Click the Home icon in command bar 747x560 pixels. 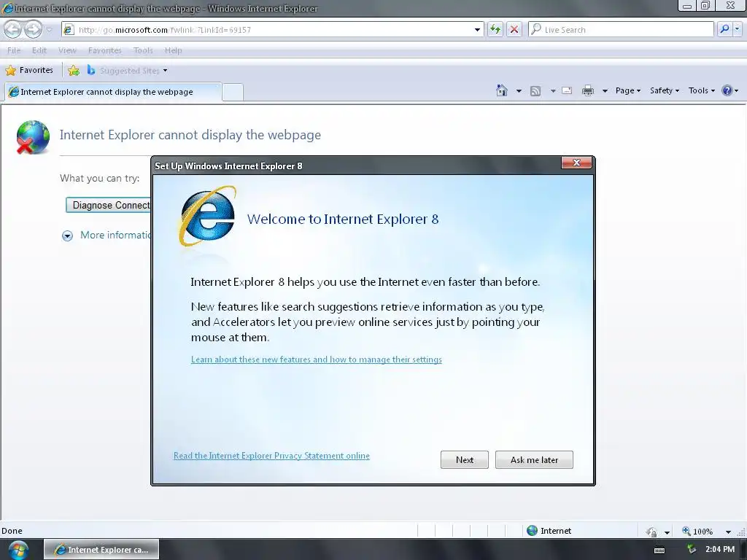(x=502, y=90)
